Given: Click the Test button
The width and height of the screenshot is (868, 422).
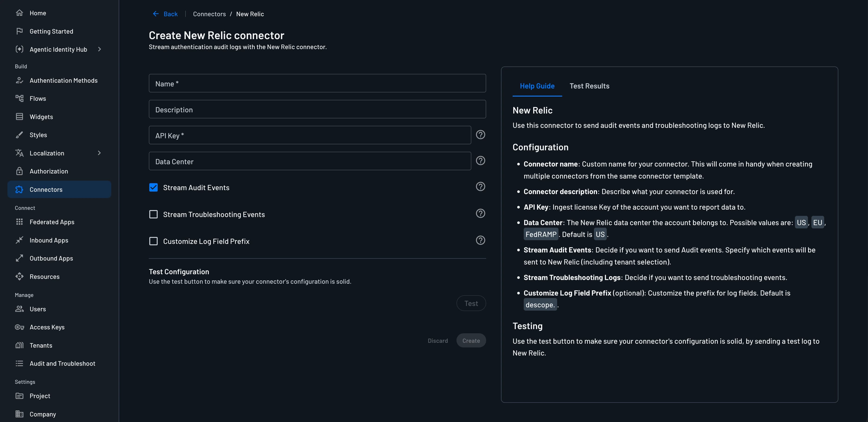Looking at the screenshot, I should [471, 303].
